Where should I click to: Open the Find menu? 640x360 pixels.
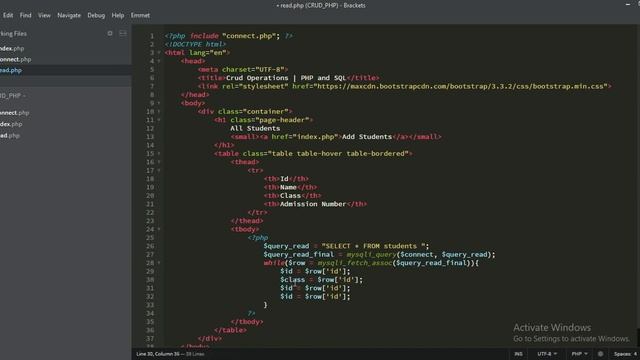point(25,15)
